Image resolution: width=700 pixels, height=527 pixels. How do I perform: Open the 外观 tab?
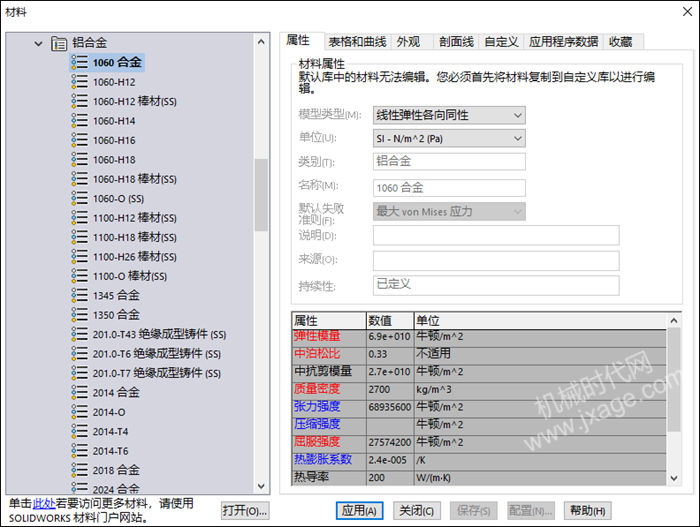pos(408,42)
